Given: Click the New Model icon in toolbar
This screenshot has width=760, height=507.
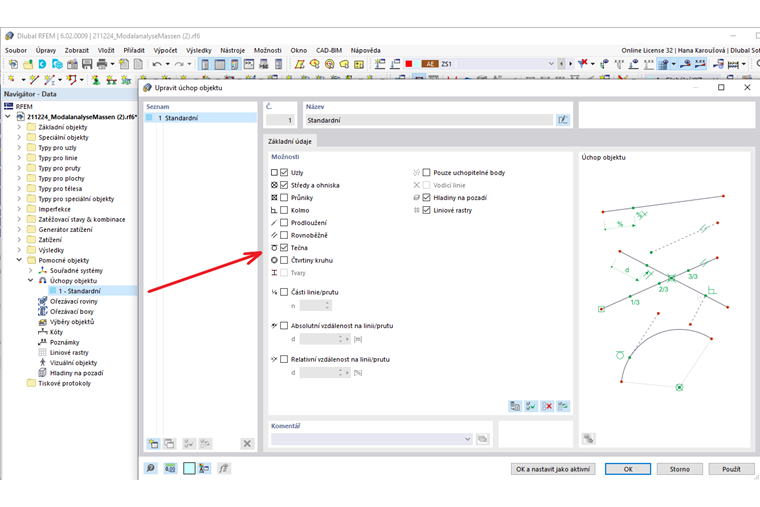Looking at the screenshot, I should coord(13,64).
